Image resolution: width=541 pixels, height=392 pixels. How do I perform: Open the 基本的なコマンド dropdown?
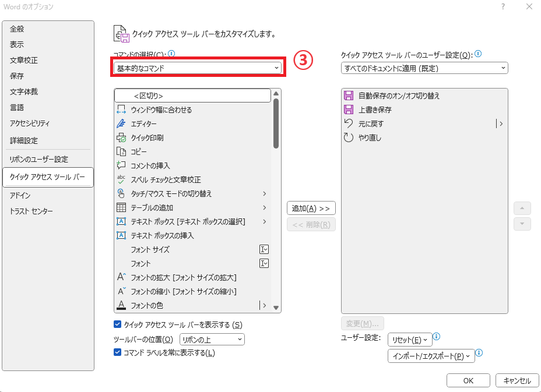(198, 68)
